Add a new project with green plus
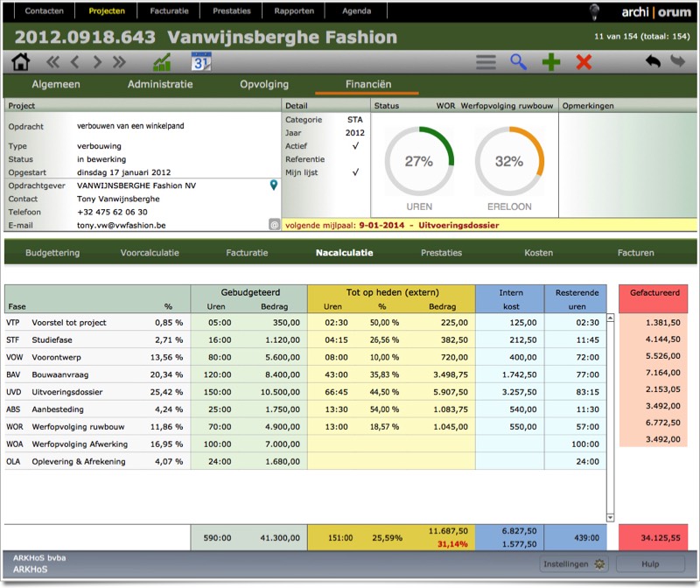Viewport: 700px width, 588px height. tap(551, 62)
